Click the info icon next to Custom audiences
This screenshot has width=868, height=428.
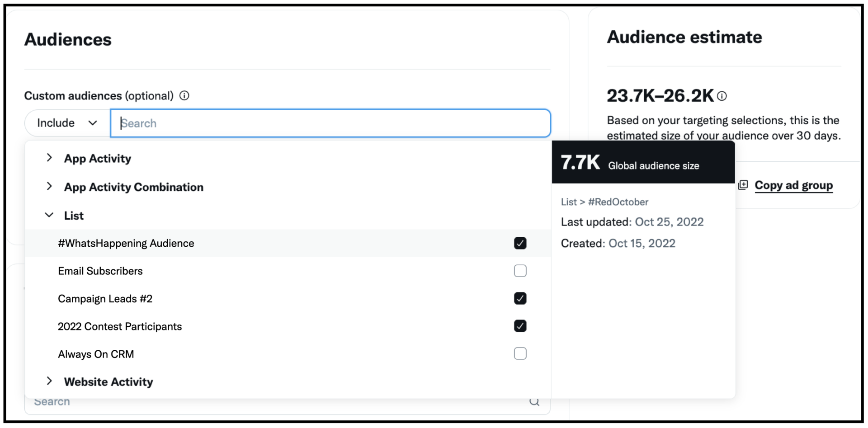[184, 95]
